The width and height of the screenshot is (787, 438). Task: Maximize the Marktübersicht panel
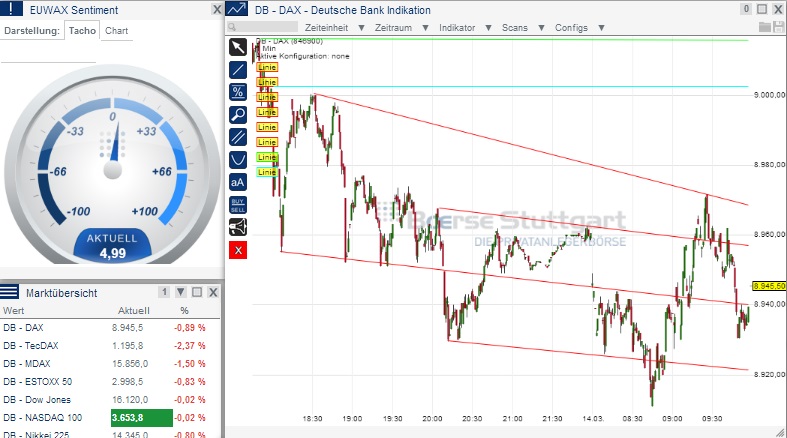[x=197, y=292]
